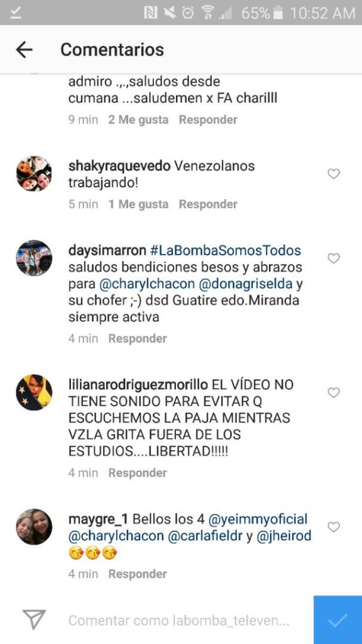Tap the direct message paper plane icon
Viewport: 362px width, 644px height.
pyautogui.click(x=34, y=619)
